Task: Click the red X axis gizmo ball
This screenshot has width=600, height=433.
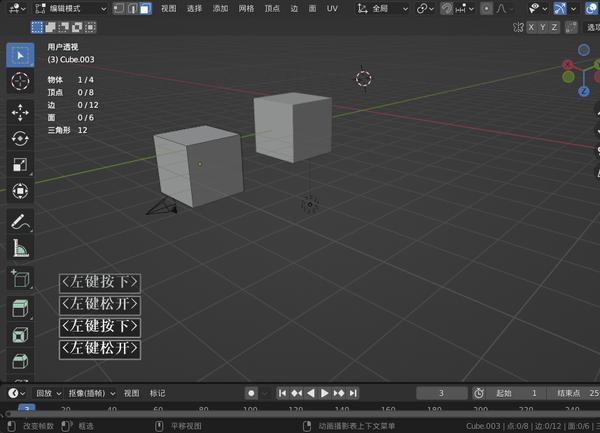Action: tap(568, 64)
